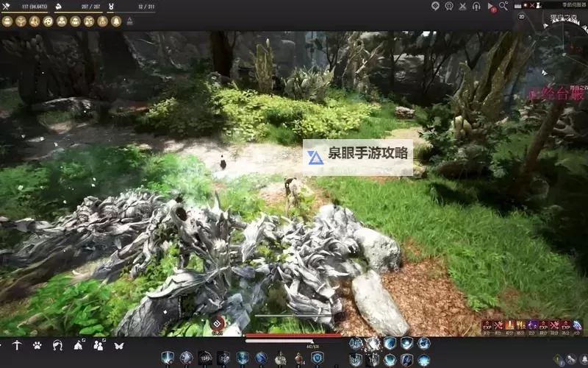Image resolution: width=588 pixels, height=368 pixels.
Task: Click the orange buff status icon
Action: click(x=510, y=325)
